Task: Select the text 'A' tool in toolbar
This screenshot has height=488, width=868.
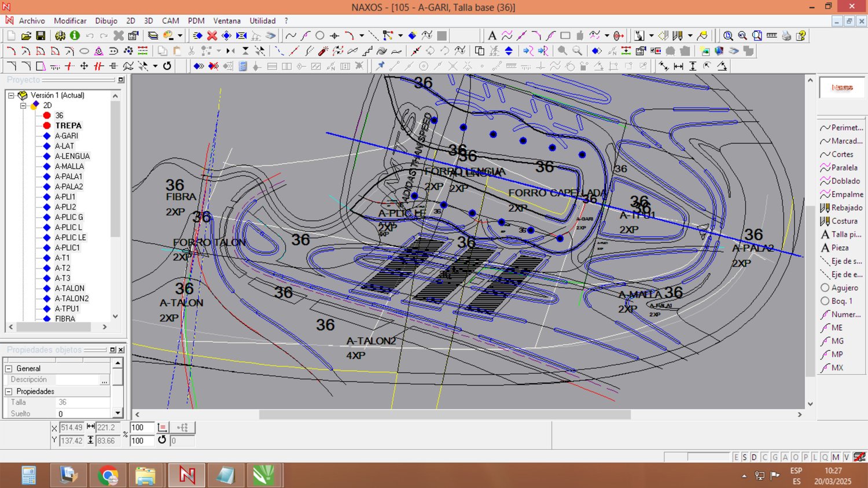Action: tap(492, 36)
